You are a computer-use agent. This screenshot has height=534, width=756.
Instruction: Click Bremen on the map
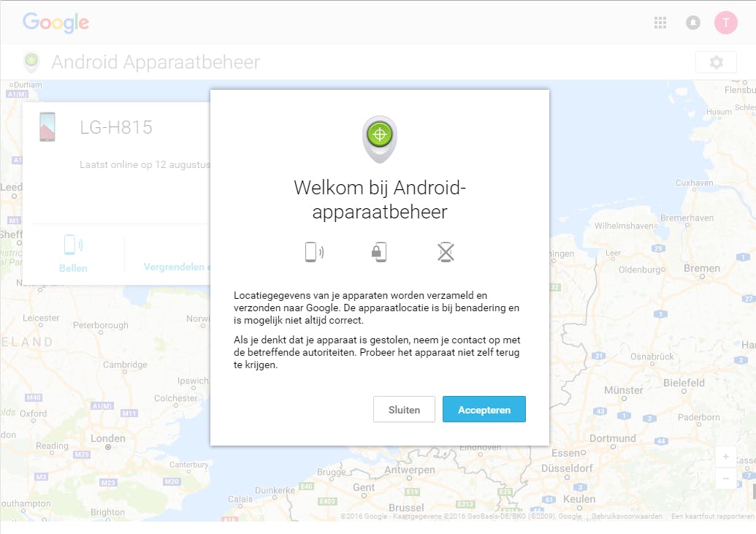coord(702,268)
